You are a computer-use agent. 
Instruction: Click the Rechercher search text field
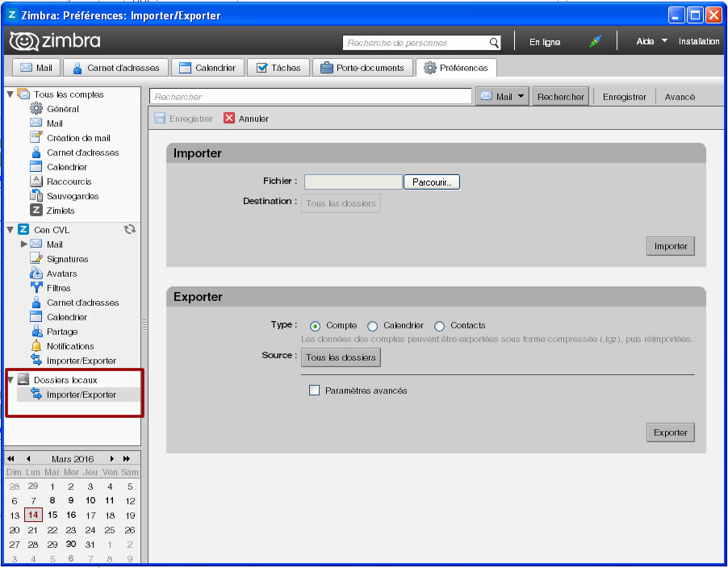311,97
